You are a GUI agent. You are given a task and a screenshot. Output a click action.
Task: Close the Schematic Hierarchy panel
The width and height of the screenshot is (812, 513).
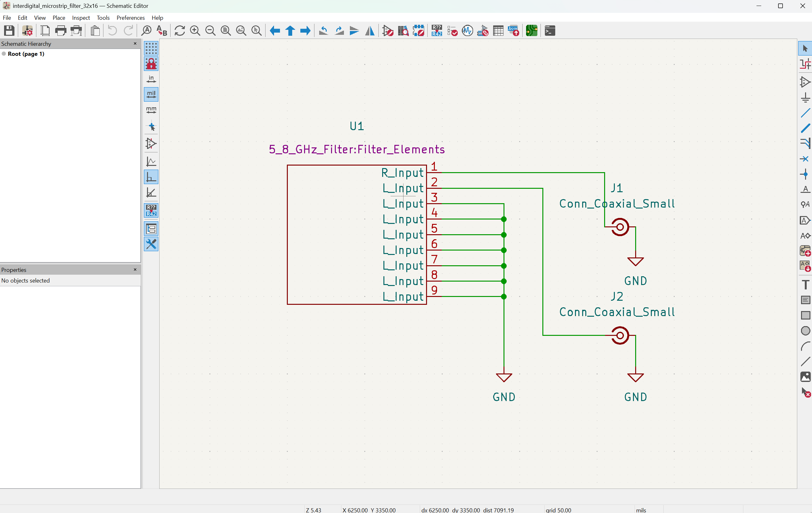pos(135,44)
